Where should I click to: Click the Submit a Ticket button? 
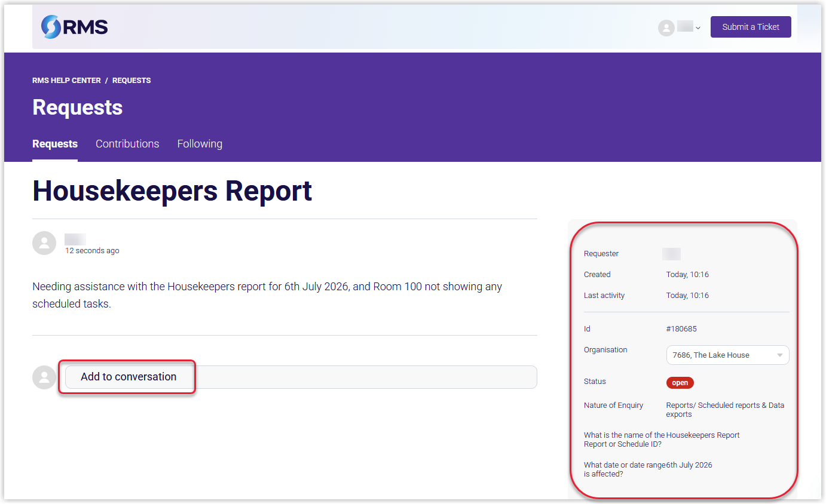click(751, 27)
